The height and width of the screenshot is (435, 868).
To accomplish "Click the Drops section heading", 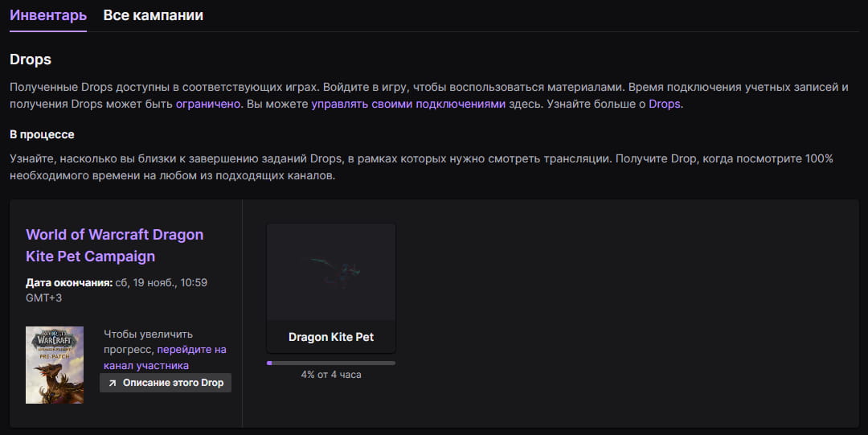I will tap(31, 60).
